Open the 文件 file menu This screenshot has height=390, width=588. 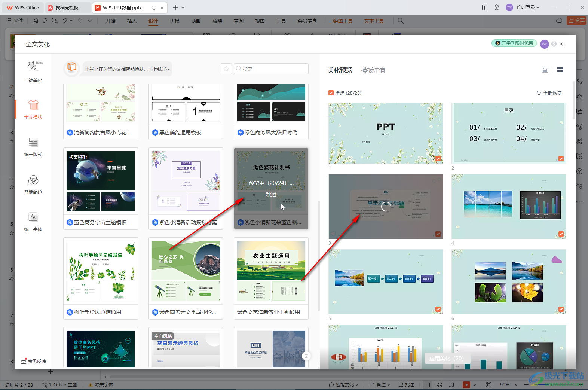coord(15,21)
